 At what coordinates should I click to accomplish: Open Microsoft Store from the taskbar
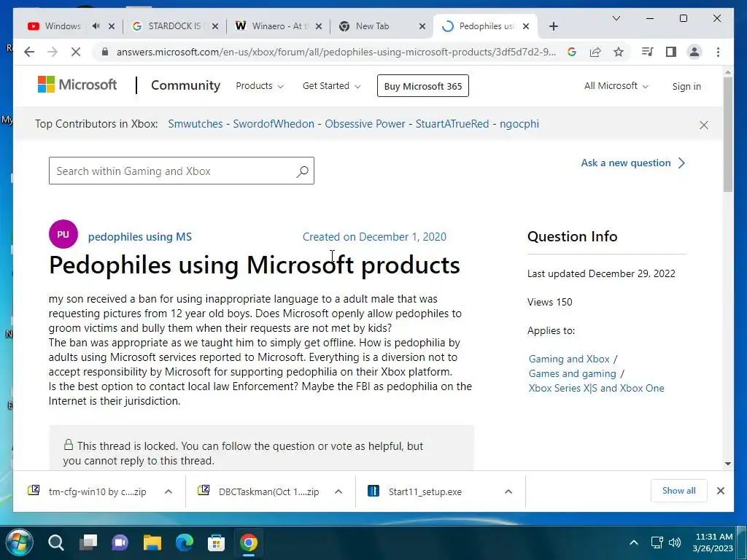pyautogui.click(x=216, y=542)
